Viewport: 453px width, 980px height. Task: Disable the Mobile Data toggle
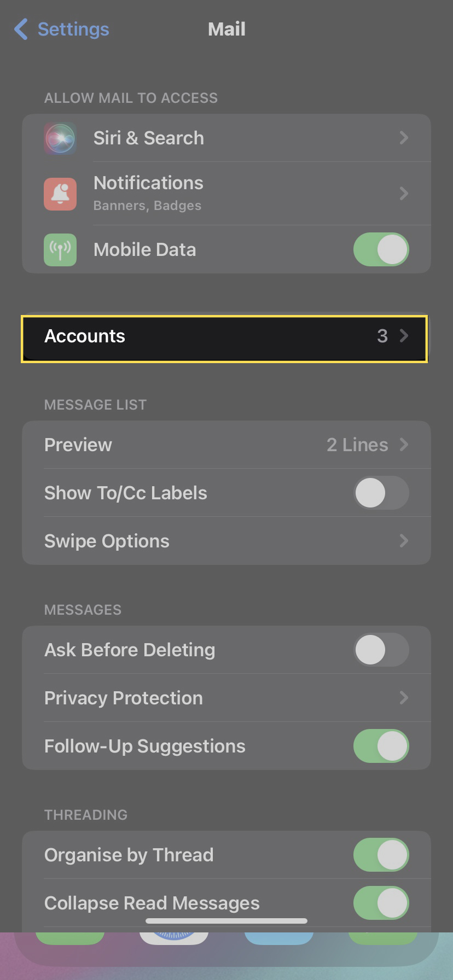coord(381,250)
